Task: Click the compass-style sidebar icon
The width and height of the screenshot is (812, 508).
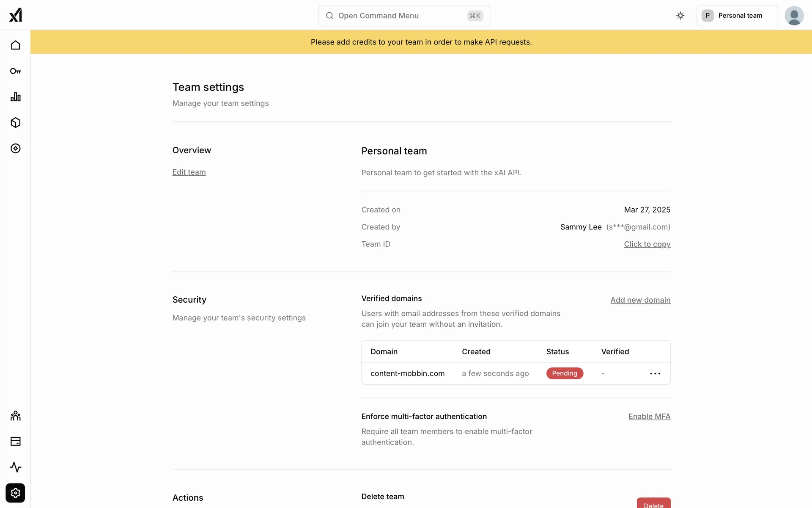Action: point(16,149)
